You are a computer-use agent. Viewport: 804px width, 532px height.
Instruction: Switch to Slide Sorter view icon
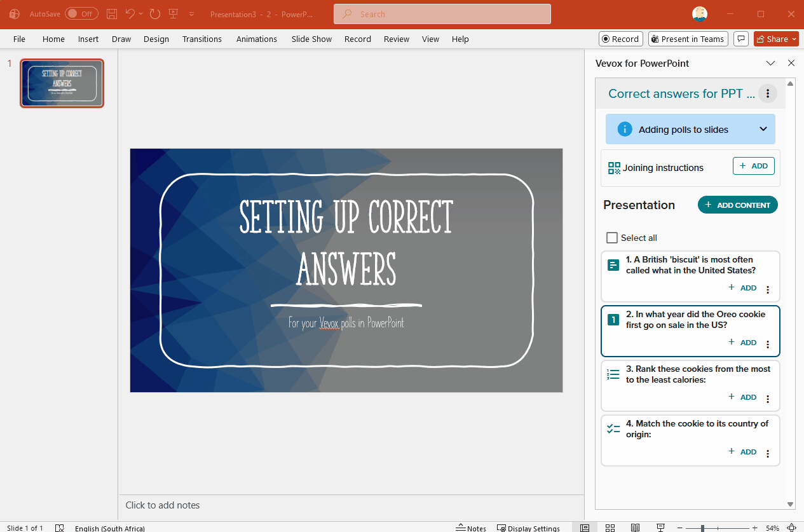(610, 528)
